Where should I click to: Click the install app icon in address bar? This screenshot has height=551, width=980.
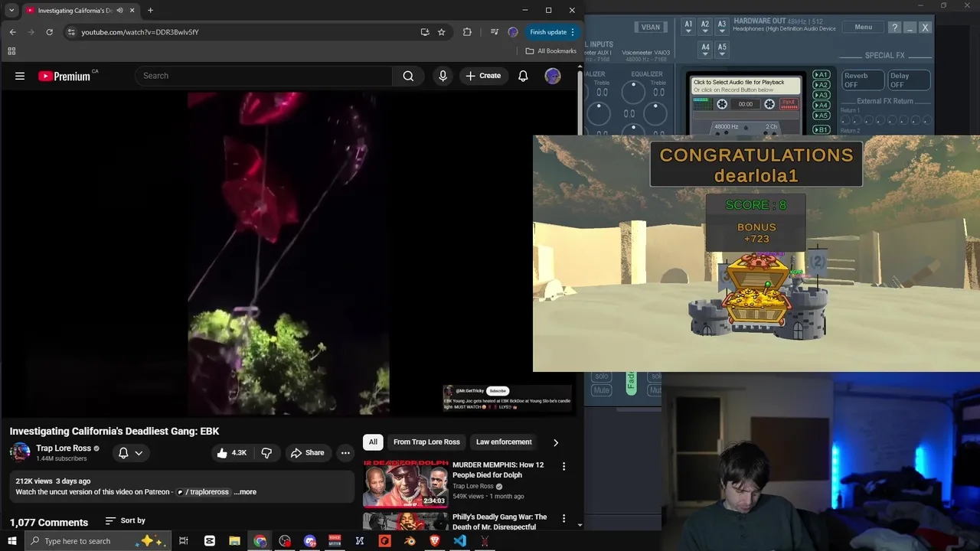425,32
